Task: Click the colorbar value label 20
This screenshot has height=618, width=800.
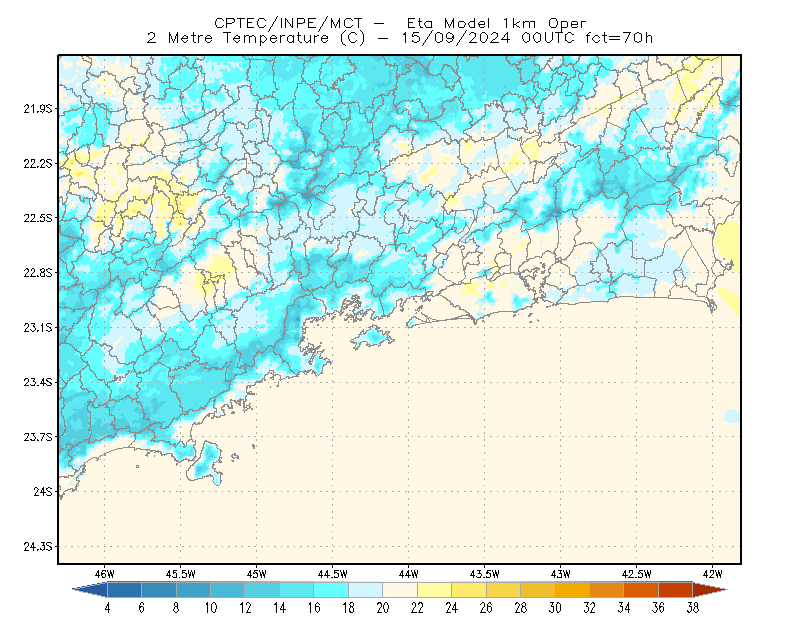Action: [x=383, y=608]
